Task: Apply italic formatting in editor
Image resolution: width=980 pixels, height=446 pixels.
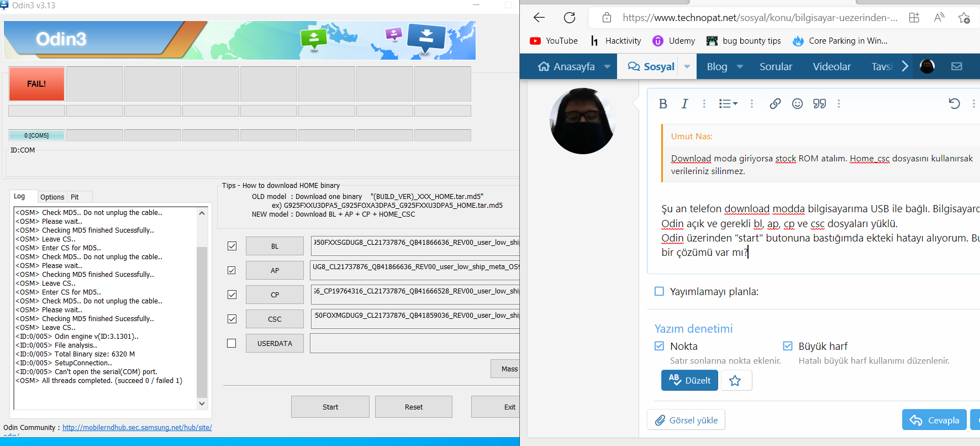Action: (684, 104)
